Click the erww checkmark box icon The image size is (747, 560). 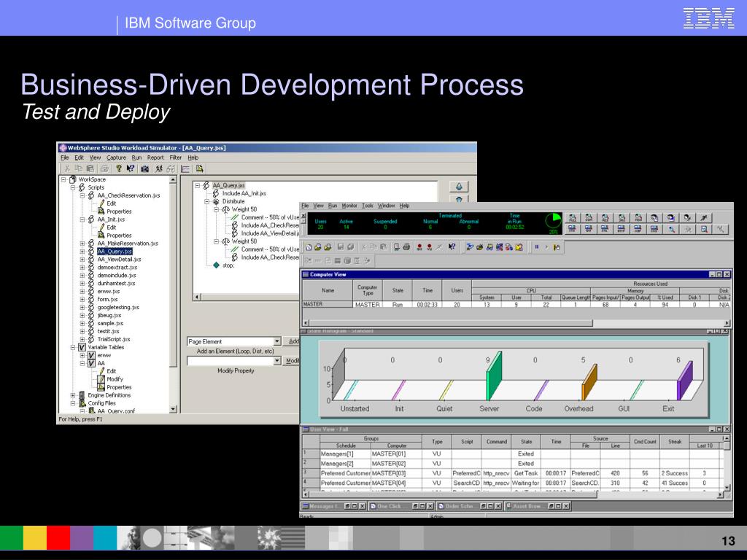coord(91,355)
